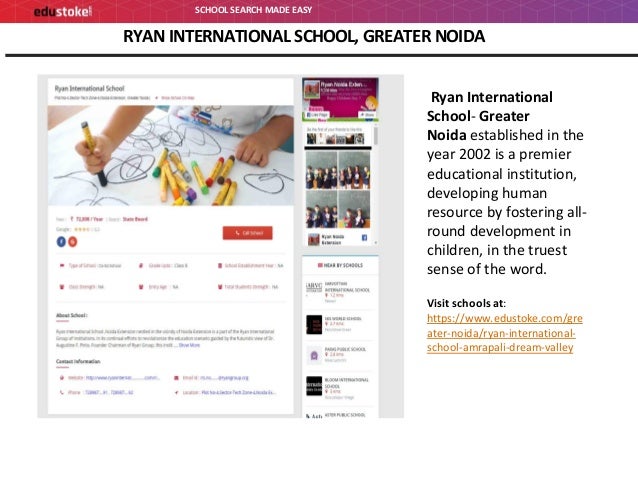Click the students group photo collage
Screen dimensions: 638x479
[338, 189]
